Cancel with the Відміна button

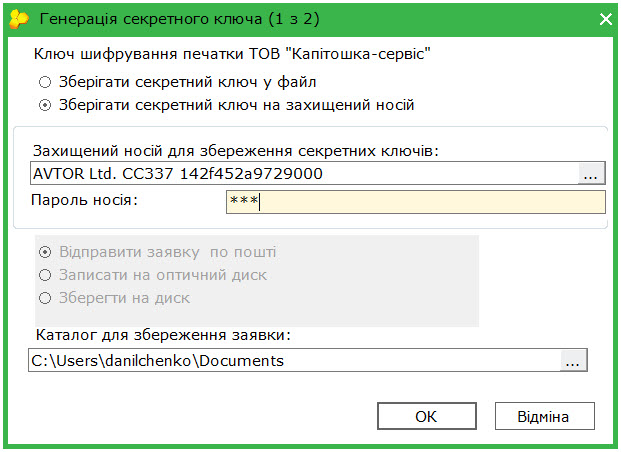pyautogui.click(x=545, y=416)
